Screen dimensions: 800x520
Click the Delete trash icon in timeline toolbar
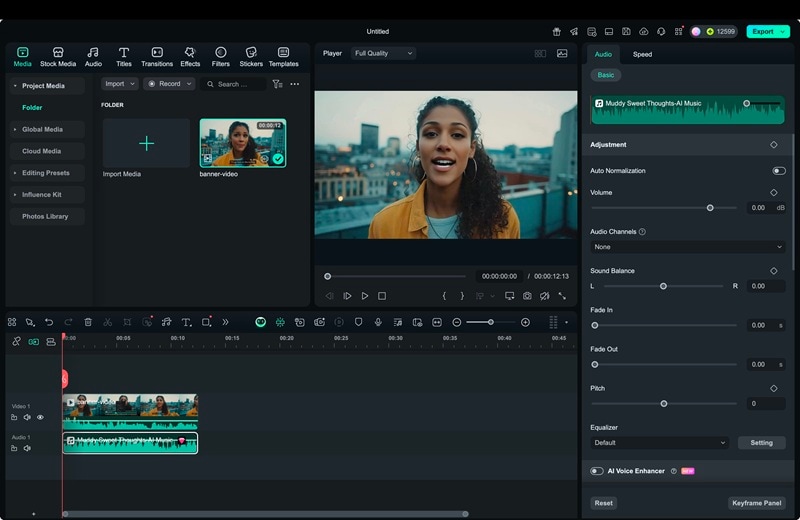(88, 322)
